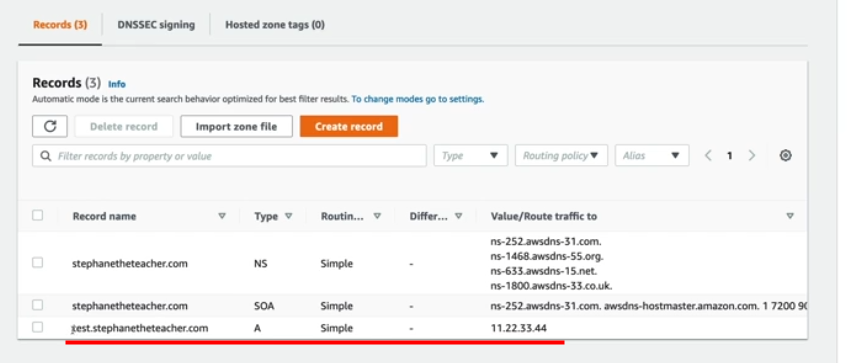Click stephanetheteacher.com in the SOA row
Screen dimensions: 850x363
130,306
